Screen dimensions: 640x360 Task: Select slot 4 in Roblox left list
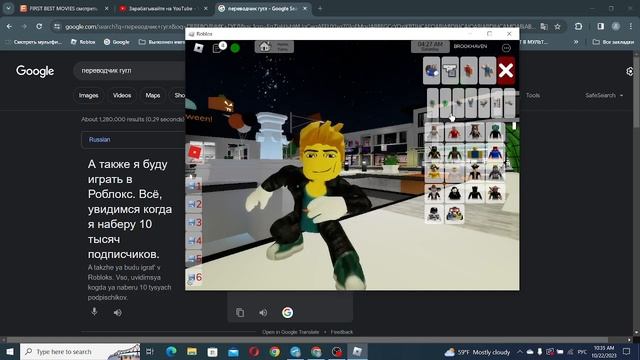194,241
